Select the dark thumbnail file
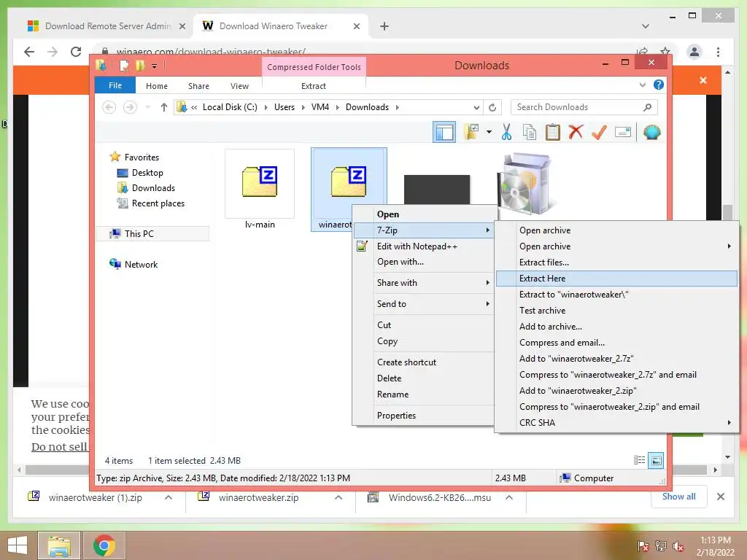 [x=436, y=190]
